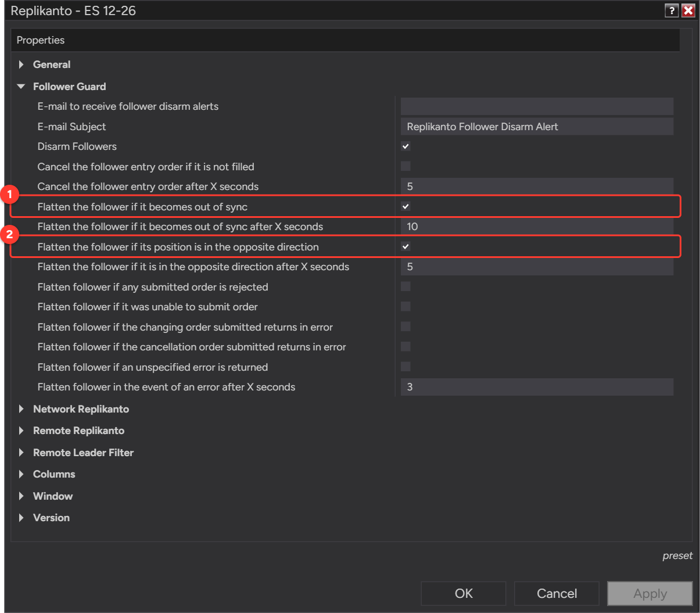This screenshot has width=700, height=613.
Task: Select 'E-mail to receive follower disarm alerts' label
Action: click(x=128, y=106)
